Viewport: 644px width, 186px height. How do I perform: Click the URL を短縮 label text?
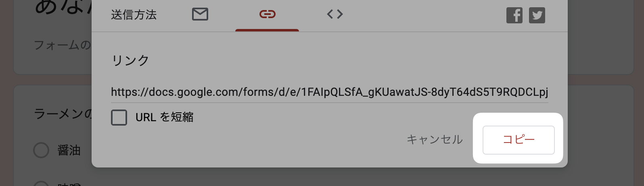(165, 117)
